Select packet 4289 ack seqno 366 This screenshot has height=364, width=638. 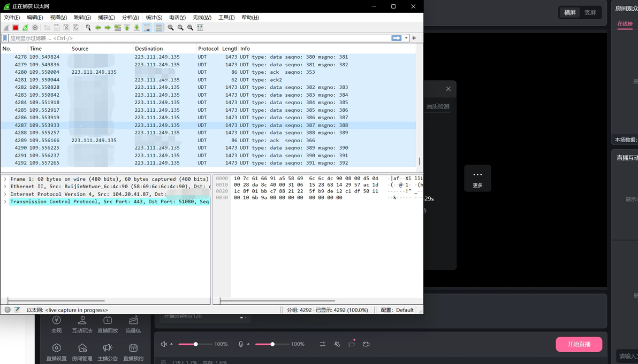pos(208,140)
